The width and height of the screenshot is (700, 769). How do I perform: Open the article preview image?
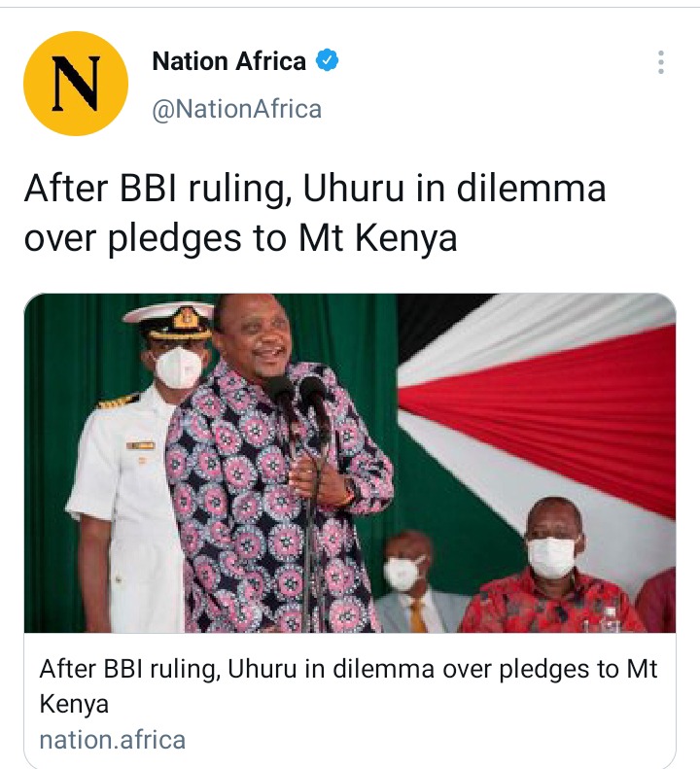click(350, 463)
